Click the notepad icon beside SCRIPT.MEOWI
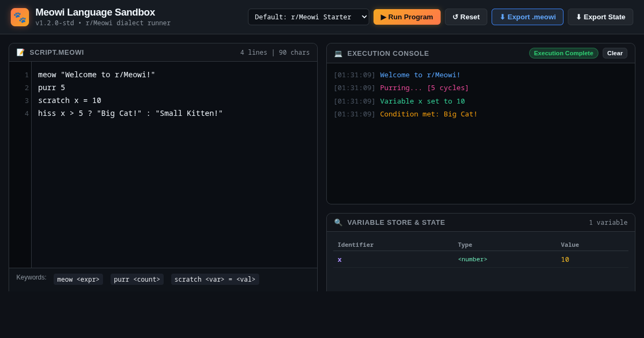The width and height of the screenshot is (644, 338). (x=20, y=52)
